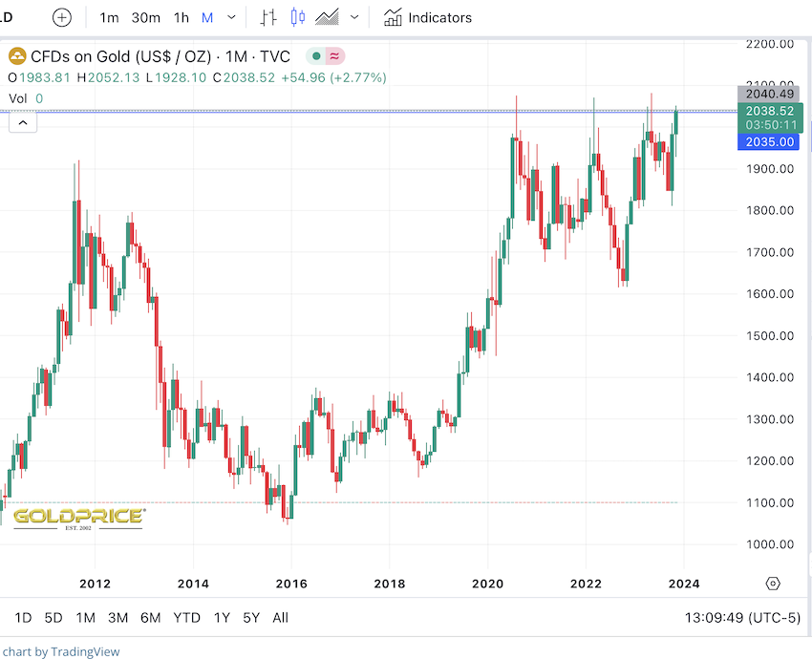Click the gold symbol logo icon

tap(16, 55)
